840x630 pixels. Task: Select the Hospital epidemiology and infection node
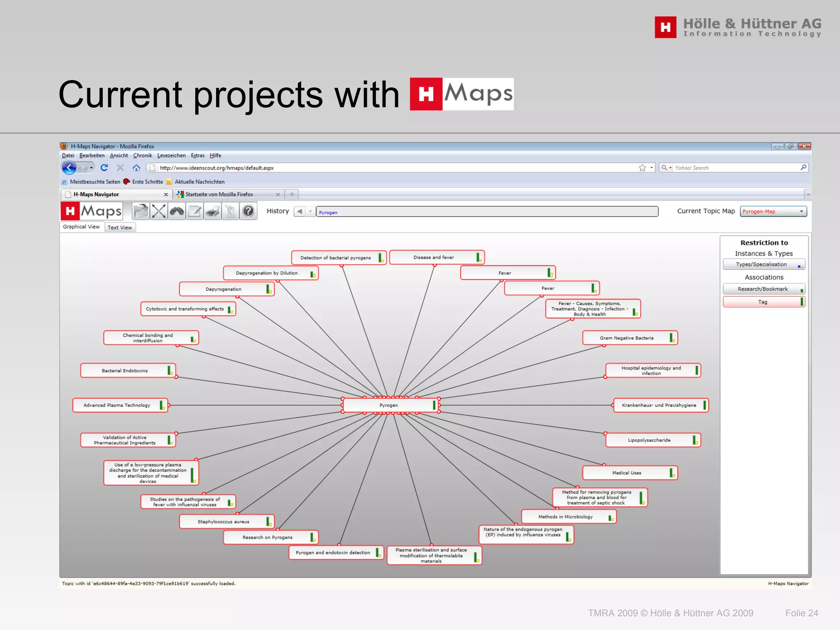click(653, 371)
